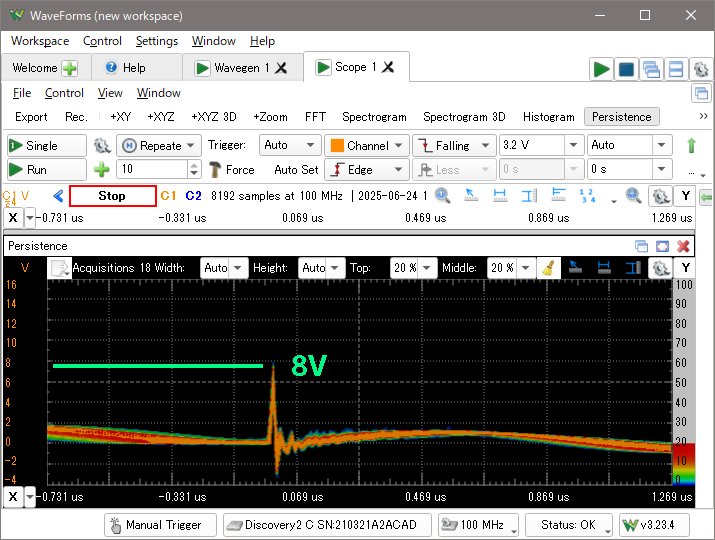The image size is (715, 540).
Task: Switch to the Welcome tab
Action: pos(46,68)
